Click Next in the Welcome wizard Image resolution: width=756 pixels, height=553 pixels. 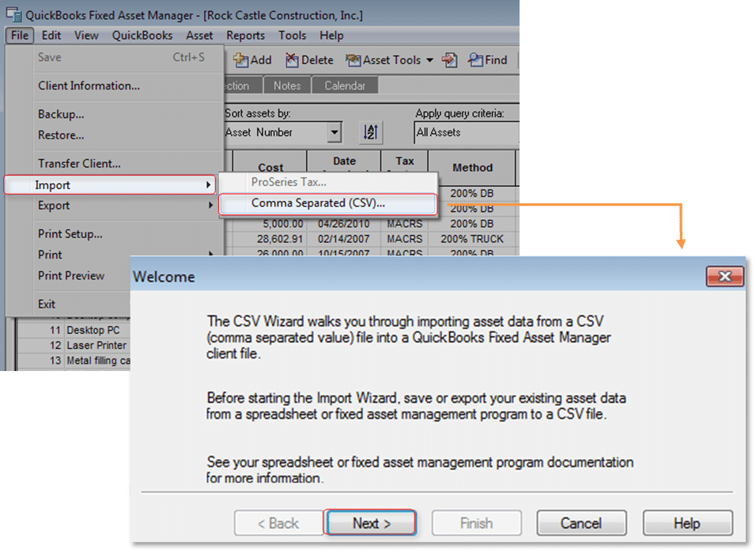[371, 523]
